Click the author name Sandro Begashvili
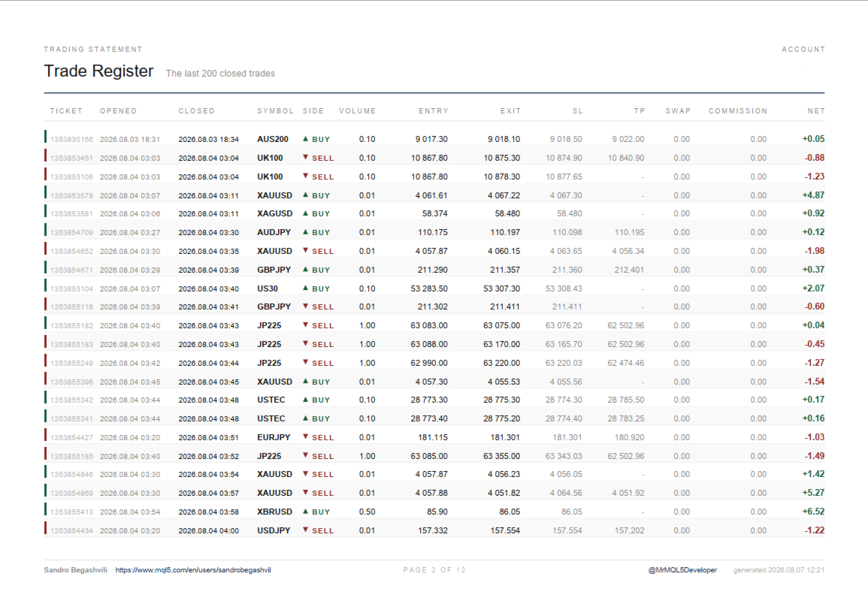 (75, 570)
